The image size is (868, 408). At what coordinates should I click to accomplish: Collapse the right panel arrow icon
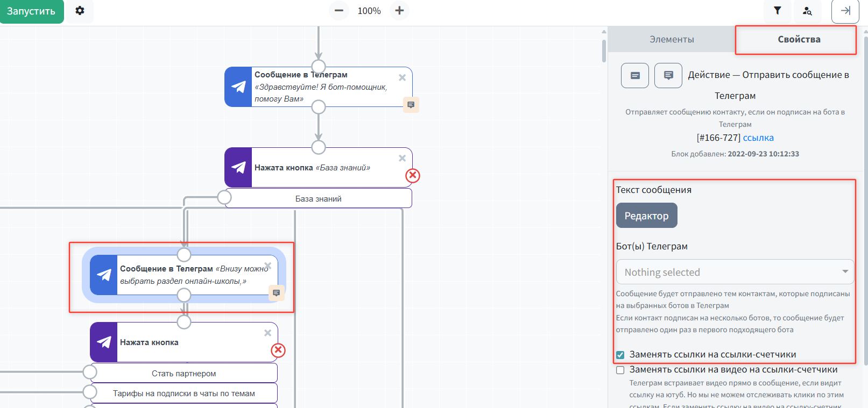845,11
